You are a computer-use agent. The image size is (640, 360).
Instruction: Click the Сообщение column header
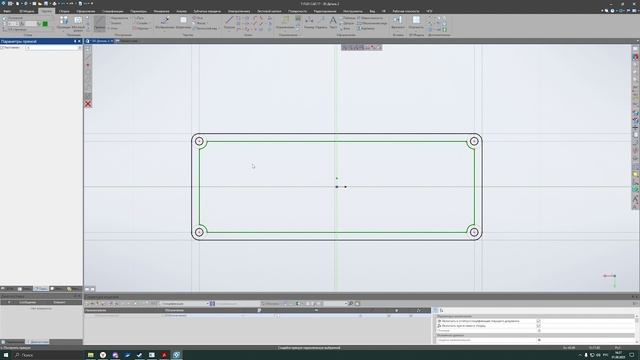28,302
